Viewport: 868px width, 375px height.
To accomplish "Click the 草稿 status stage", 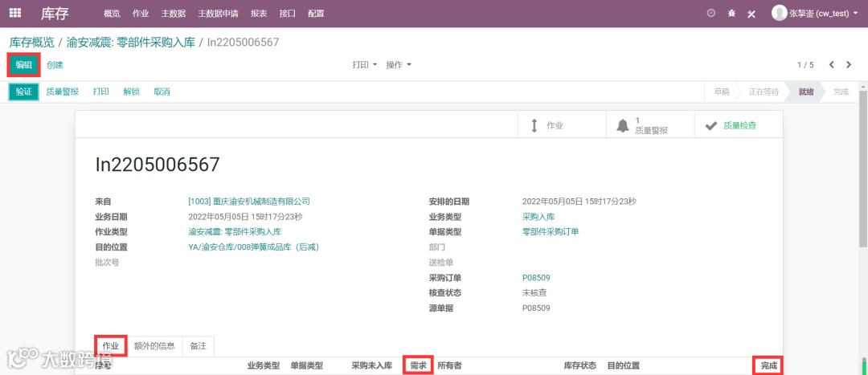I will [x=721, y=92].
